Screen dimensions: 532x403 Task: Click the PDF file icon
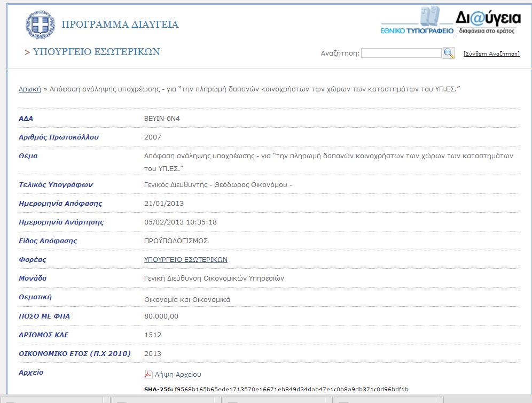click(x=148, y=374)
